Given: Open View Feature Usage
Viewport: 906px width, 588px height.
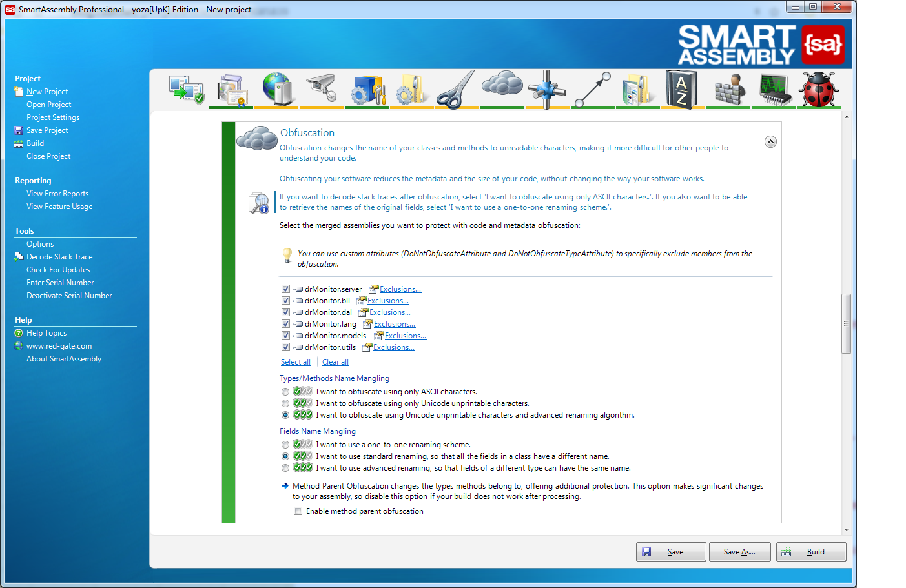Looking at the screenshot, I should (59, 207).
